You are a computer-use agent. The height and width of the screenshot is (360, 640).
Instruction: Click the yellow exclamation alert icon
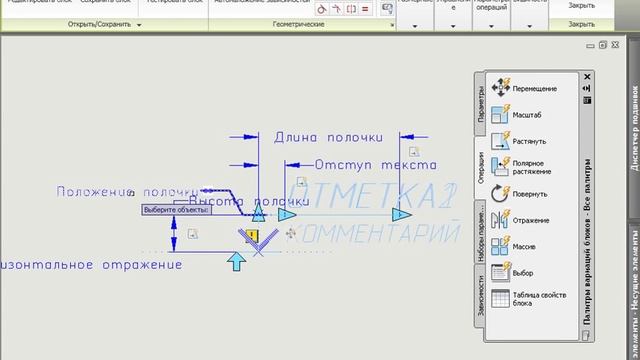click(x=252, y=236)
